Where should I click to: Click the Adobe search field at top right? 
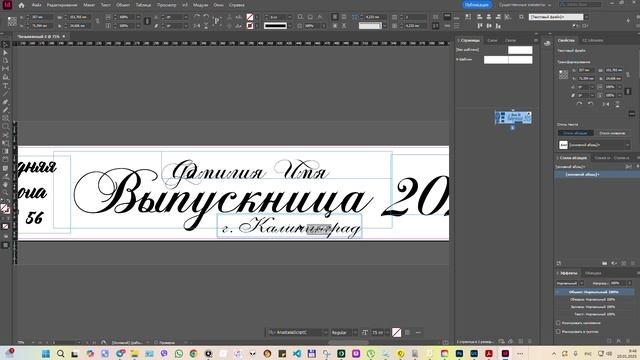click(x=580, y=5)
